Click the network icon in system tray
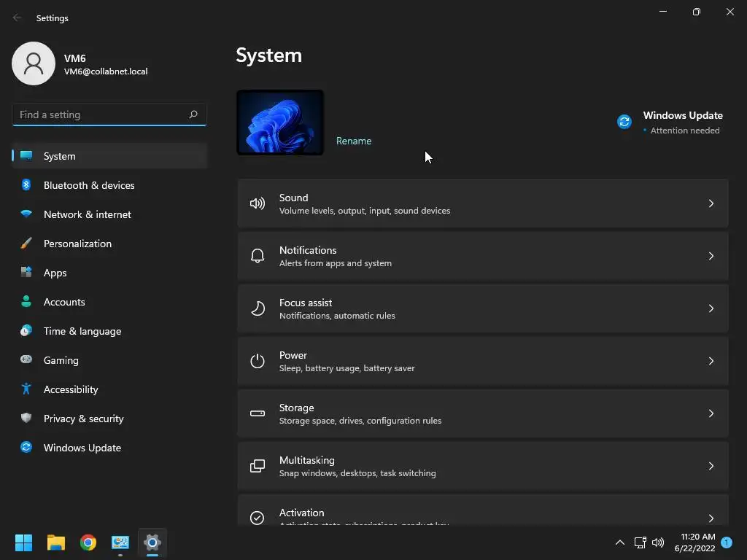747x560 pixels. click(x=640, y=542)
